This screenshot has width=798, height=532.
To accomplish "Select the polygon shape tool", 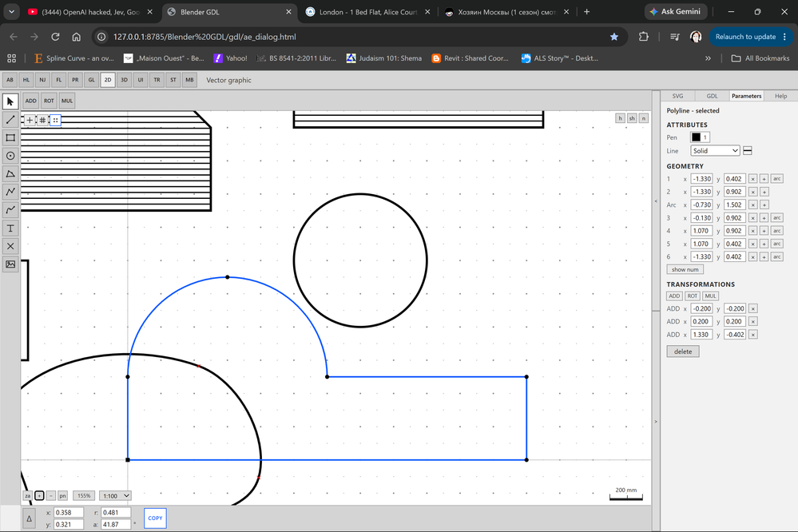I will [x=10, y=173].
